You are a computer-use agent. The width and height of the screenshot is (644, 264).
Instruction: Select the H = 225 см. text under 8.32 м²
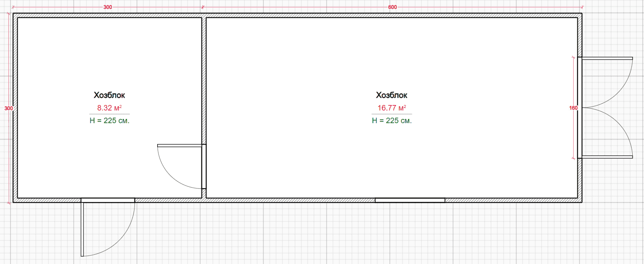(109, 121)
